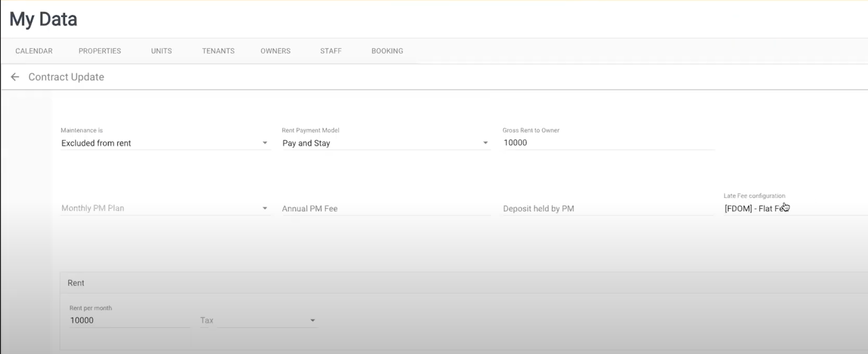Select the Tenants tab

218,51
